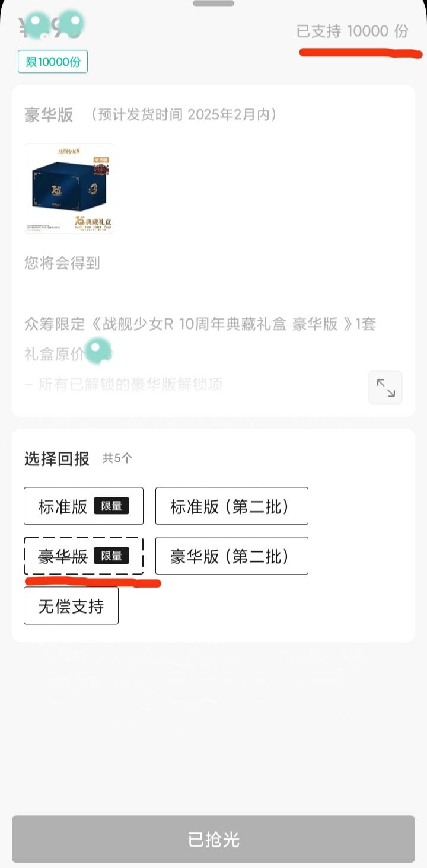Tap the 共5个 reward count
Screen dimensions: 427x868
coord(117,458)
